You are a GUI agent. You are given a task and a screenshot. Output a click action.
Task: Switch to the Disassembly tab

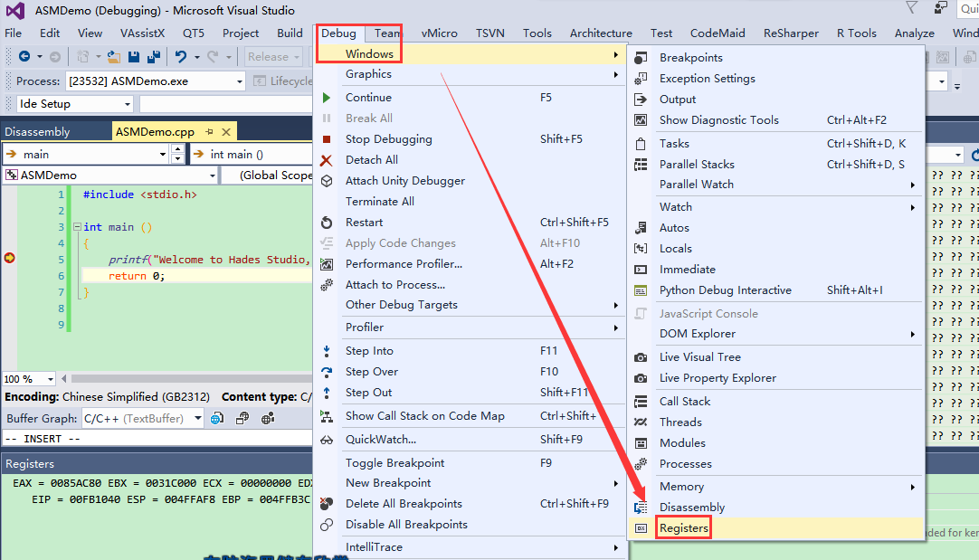pyautogui.click(x=37, y=132)
